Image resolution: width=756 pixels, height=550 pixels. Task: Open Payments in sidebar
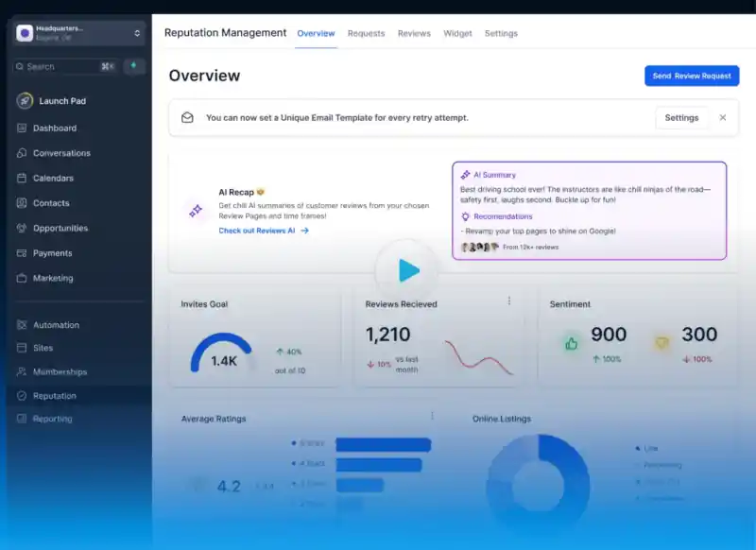pos(53,253)
